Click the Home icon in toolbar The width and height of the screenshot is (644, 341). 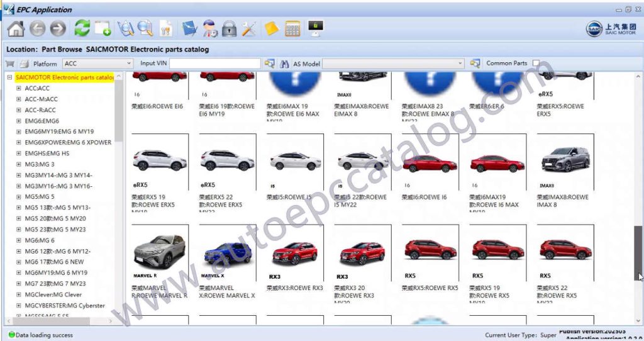click(x=16, y=29)
